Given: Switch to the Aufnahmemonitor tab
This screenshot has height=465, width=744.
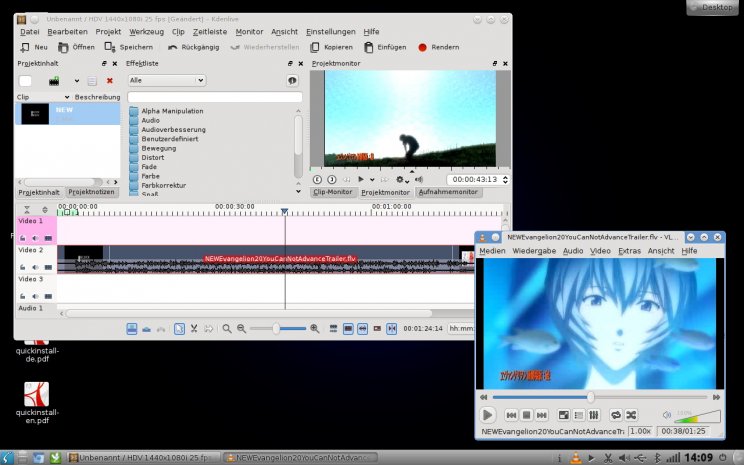Looking at the screenshot, I should click(x=448, y=192).
